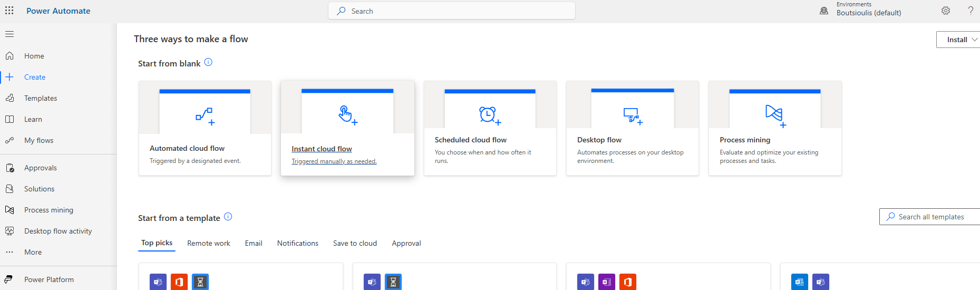This screenshot has width=980, height=290.
Task: Click Office icon on first template card
Action: (179, 282)
